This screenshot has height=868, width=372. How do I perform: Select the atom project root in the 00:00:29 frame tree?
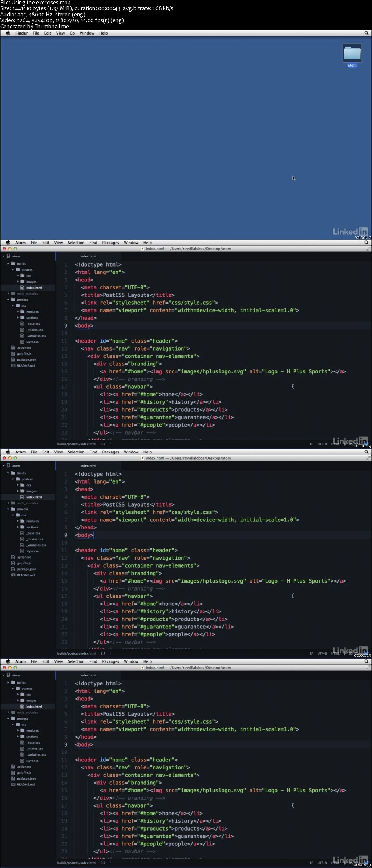pyautogui.click(x=16, y=466)
